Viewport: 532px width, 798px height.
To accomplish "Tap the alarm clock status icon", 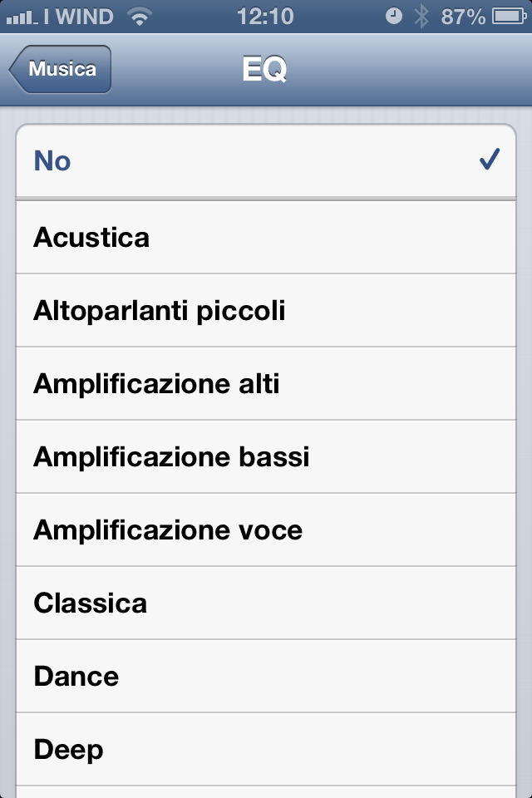I will (x=395, y=16).
